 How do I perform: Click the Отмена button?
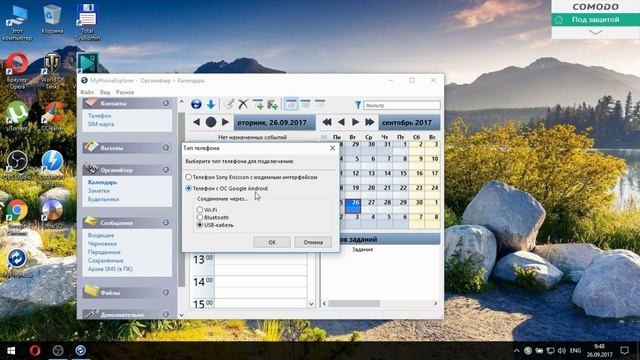click(313, 242)
